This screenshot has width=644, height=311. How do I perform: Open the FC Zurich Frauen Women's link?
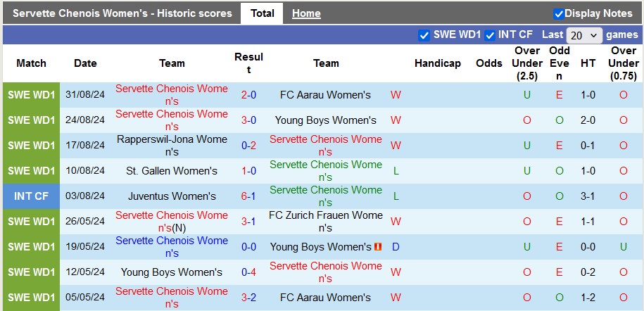325,222
